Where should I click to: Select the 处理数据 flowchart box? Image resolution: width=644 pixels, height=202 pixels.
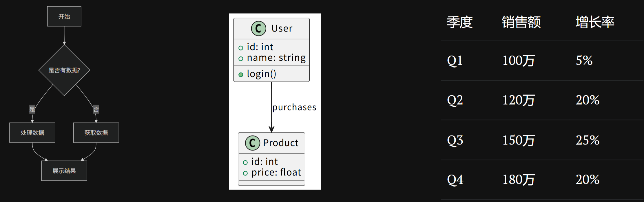[x=32, y=133]
